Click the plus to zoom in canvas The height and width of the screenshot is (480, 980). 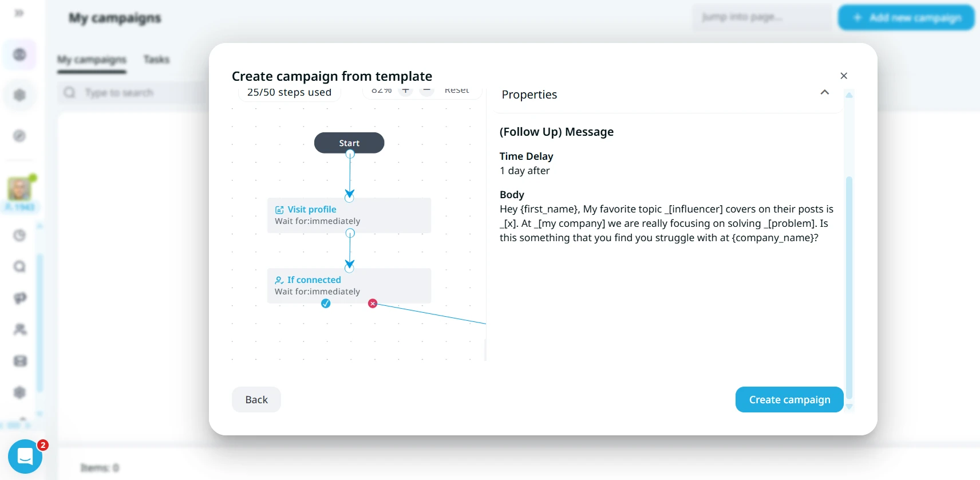pos(405,90)
